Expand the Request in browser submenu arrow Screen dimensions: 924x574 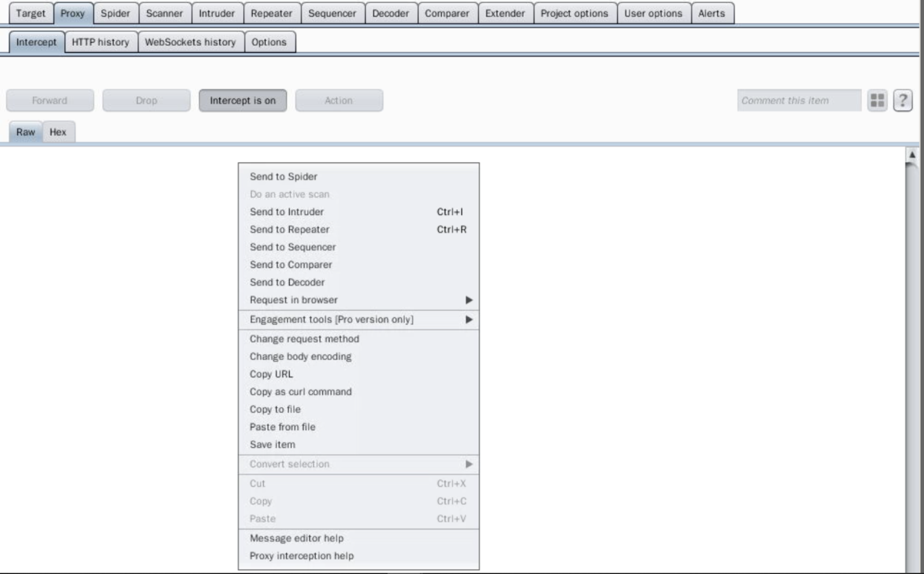coord(469,300)
